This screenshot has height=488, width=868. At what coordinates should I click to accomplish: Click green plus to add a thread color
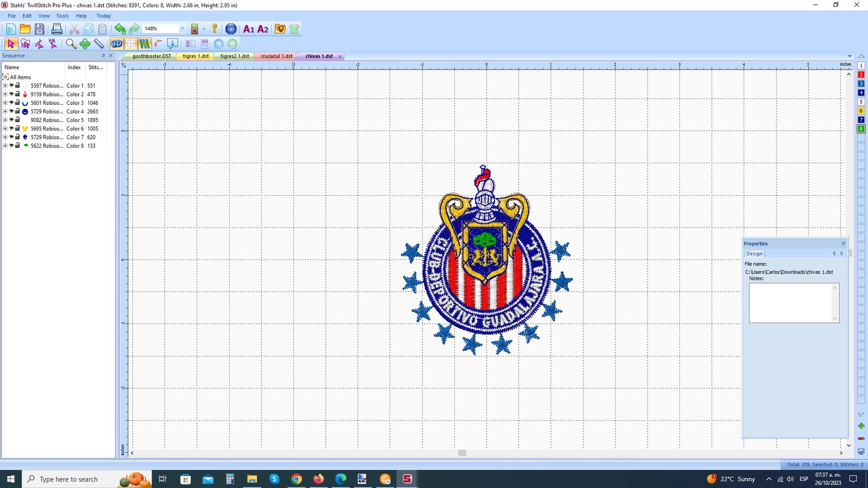click(861, 426)
